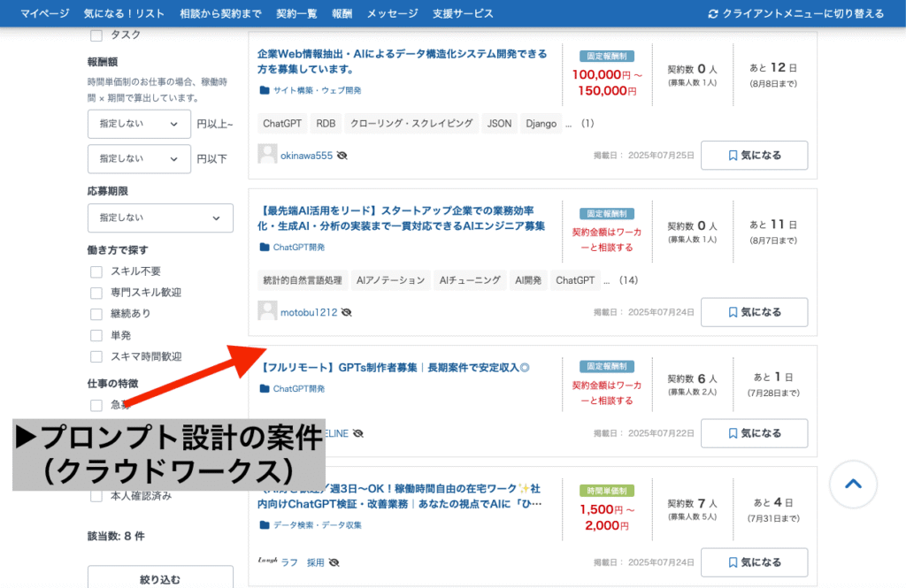Open マイページ in top navigation

pyautogui.click(x=44, y=13)
